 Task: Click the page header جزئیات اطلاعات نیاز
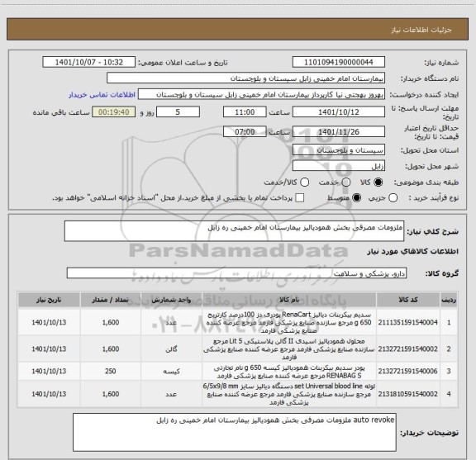pos(421,30)
